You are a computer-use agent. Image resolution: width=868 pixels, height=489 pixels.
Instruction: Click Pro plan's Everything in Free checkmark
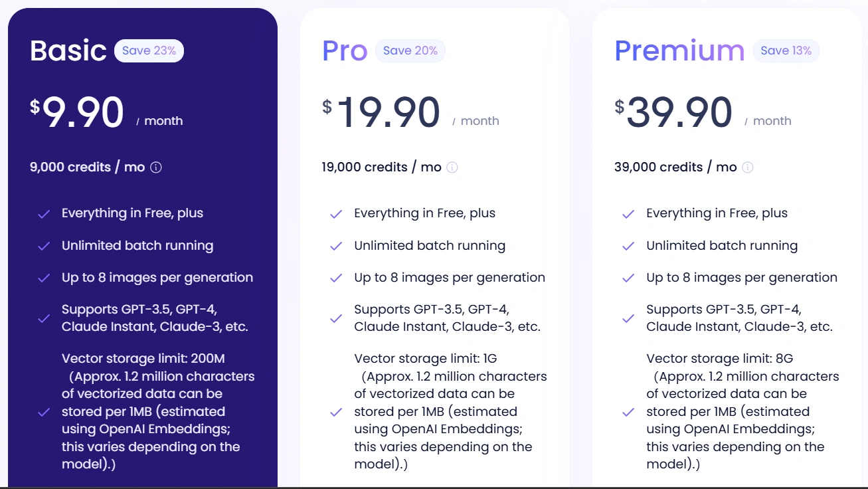pos(336,214)
